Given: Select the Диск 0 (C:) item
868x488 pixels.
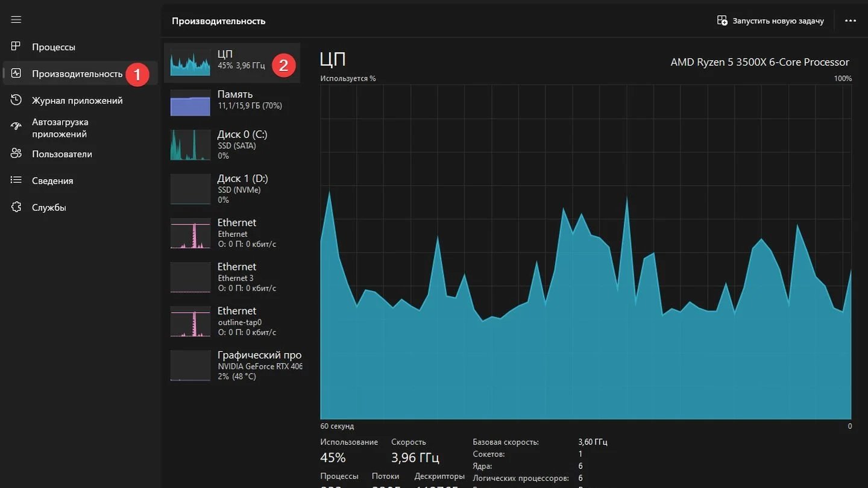Looking at the screenshot, I should [232, 145].
